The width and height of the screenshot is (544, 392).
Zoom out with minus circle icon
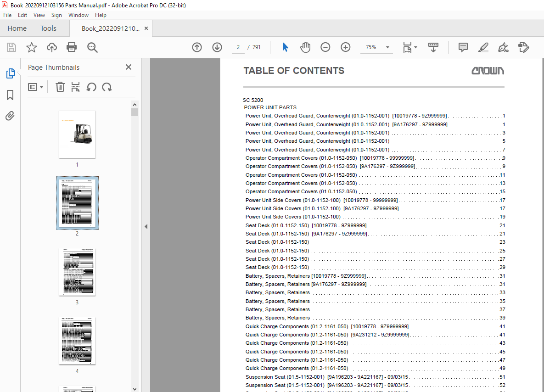(325, 47)
